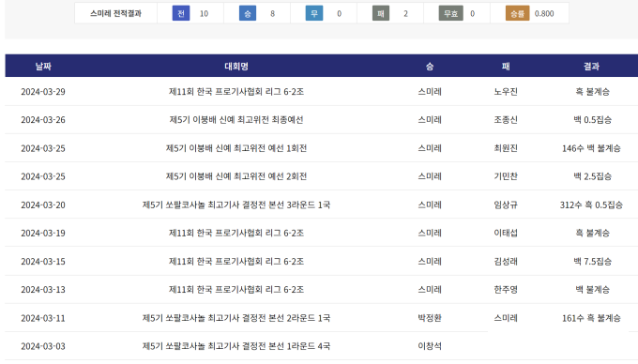Select the losses value 2

405,13
